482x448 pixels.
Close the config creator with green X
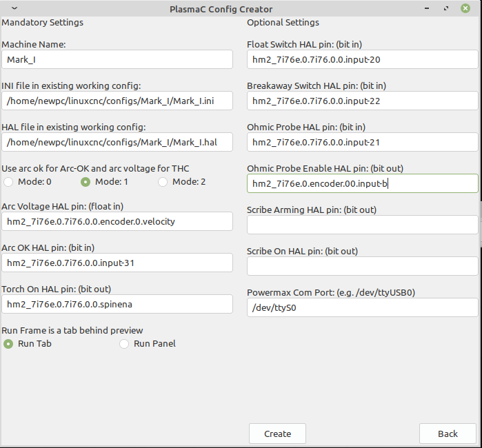pos(465,8)
